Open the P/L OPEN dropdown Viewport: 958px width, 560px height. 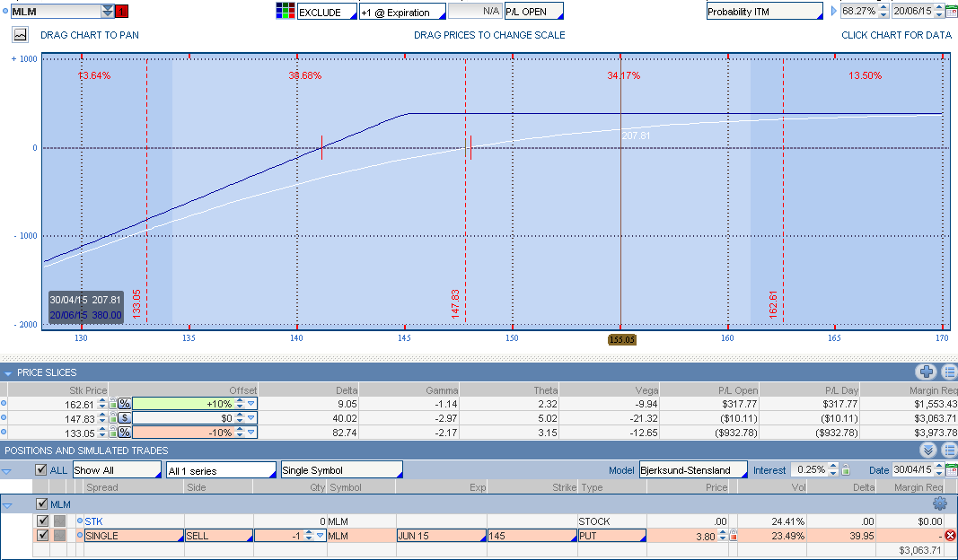click(533, 12)
